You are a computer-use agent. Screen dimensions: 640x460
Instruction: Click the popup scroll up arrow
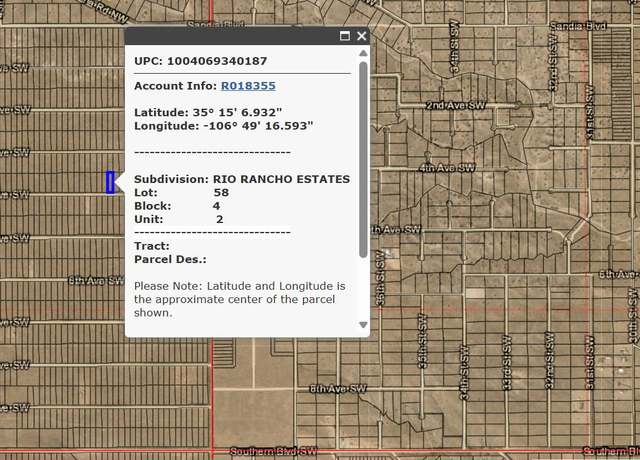pyautogui.click(x=363, y=53)
